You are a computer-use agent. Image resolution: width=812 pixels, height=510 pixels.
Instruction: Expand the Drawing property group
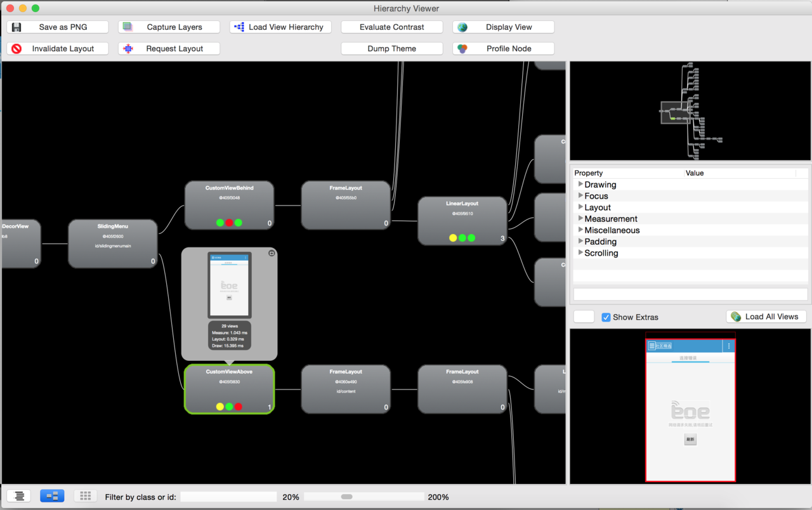(x=580, y=185)
